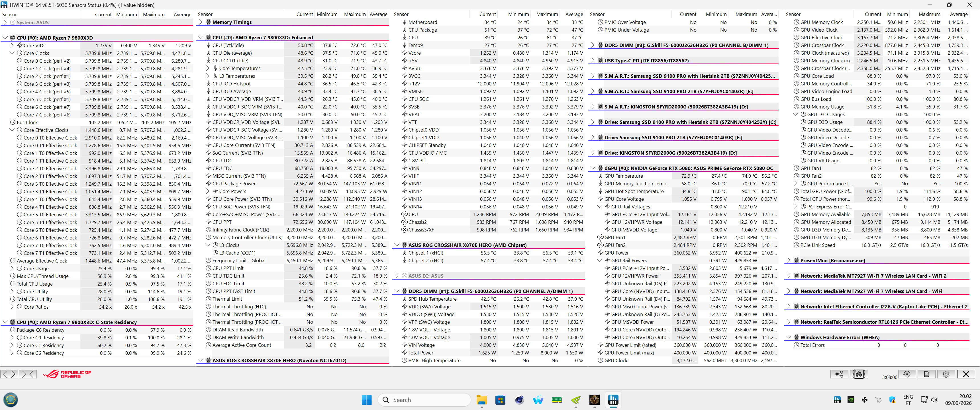Click the Republic of Gamers logo

(x=67, y=374)
